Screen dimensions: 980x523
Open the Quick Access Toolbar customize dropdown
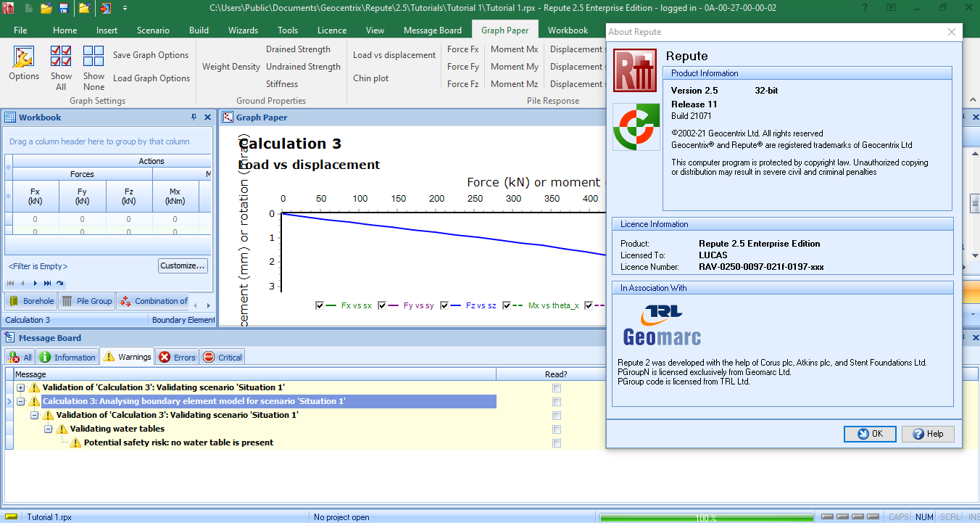(123, 7)
